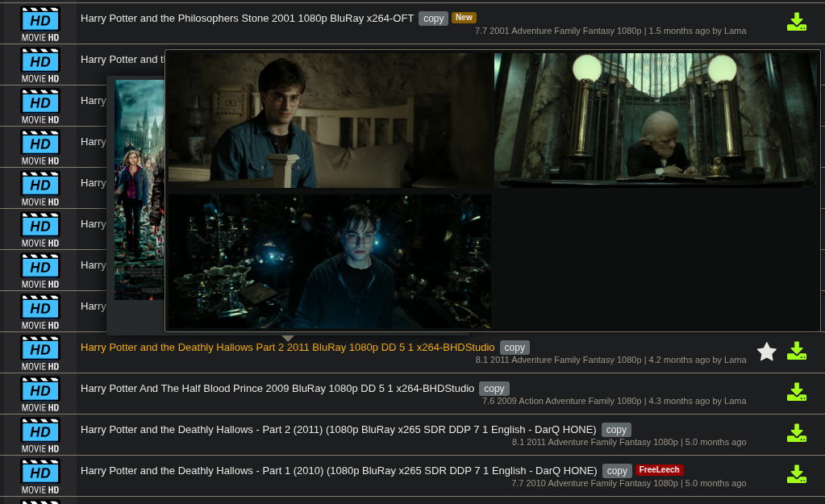Select '8.1 2011 Adventure Family Fantasy 1080p | 5.0 months ago'

629,442
